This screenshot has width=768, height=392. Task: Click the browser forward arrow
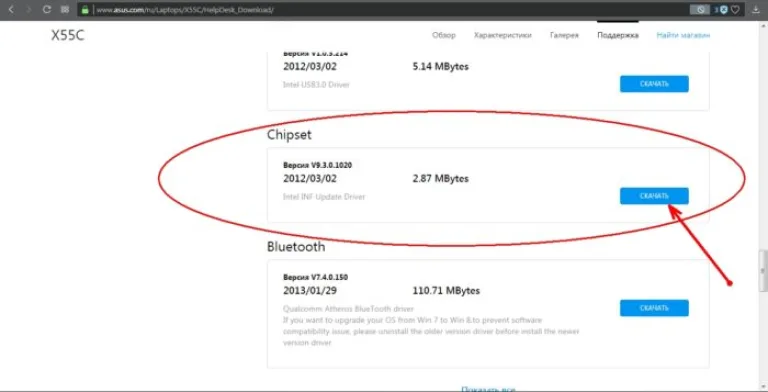click(x=28, y=9)
